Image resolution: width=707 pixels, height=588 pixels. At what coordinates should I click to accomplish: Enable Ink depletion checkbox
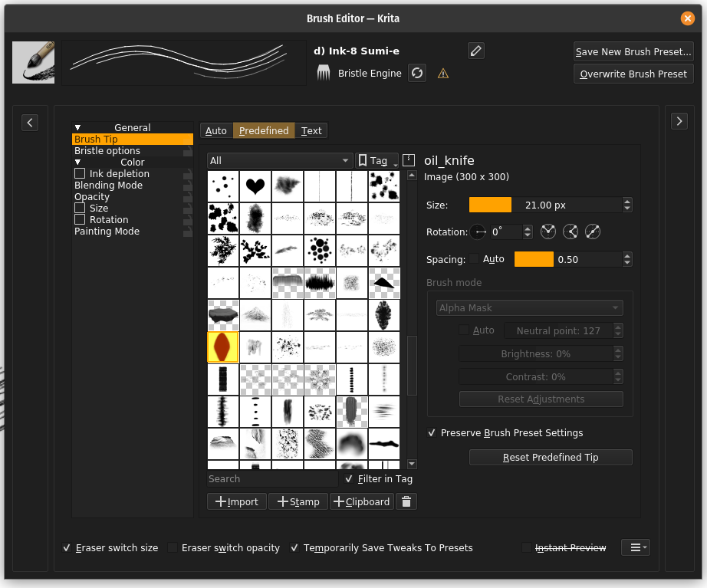click(80, 174)
